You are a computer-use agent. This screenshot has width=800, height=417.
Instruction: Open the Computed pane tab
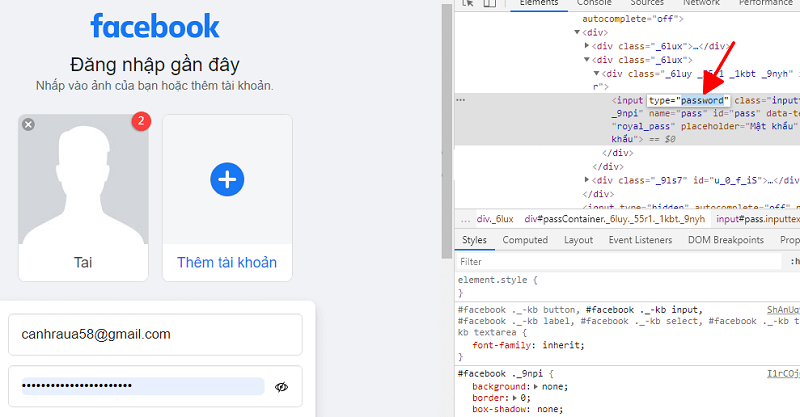pyautogui.click(x=525, y=240)
